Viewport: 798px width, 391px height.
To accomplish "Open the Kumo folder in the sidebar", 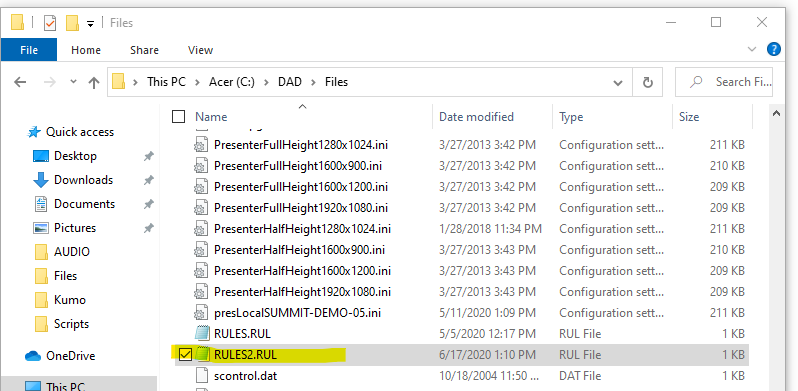I will (x=70, y=300).
